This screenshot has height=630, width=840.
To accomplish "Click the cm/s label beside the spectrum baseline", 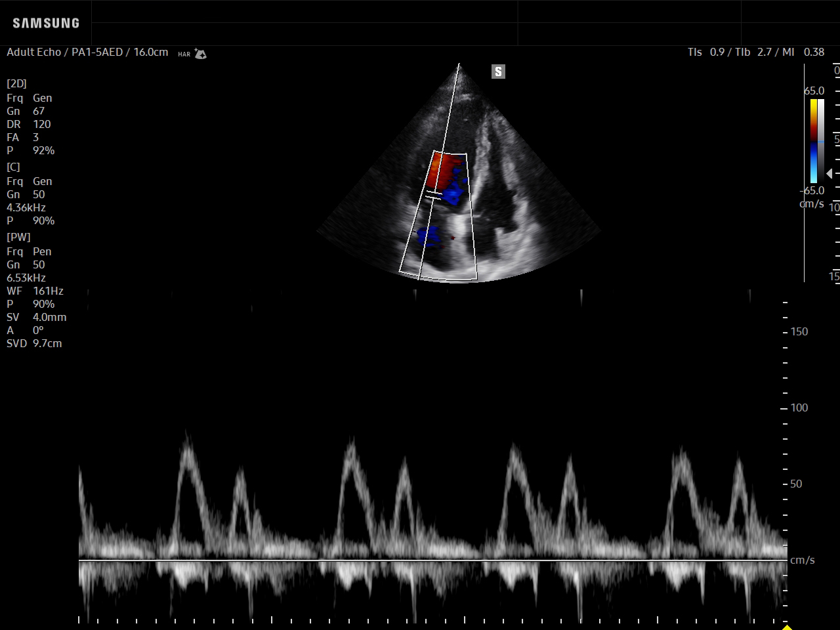I will click(x=803, y=560).
